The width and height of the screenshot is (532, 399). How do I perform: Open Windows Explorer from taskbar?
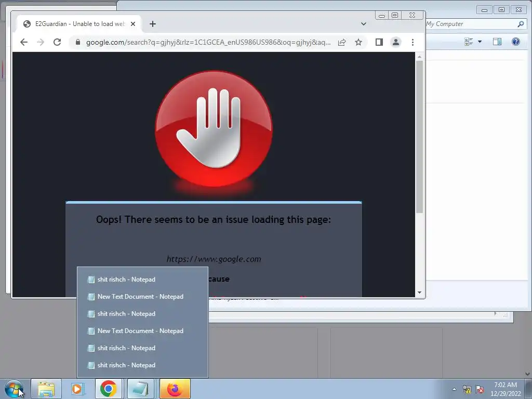point(46,389)
